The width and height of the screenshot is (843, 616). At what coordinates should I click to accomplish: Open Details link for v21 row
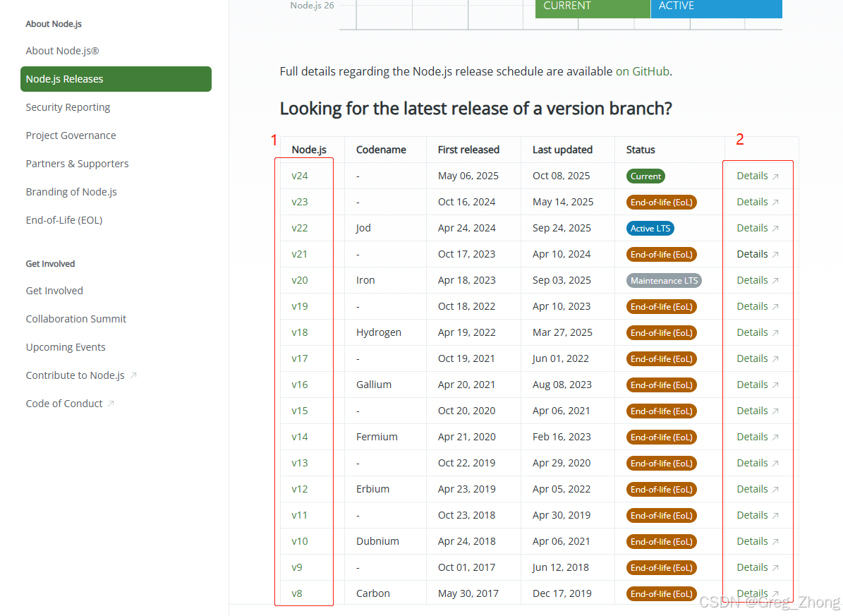pos(758,254)
